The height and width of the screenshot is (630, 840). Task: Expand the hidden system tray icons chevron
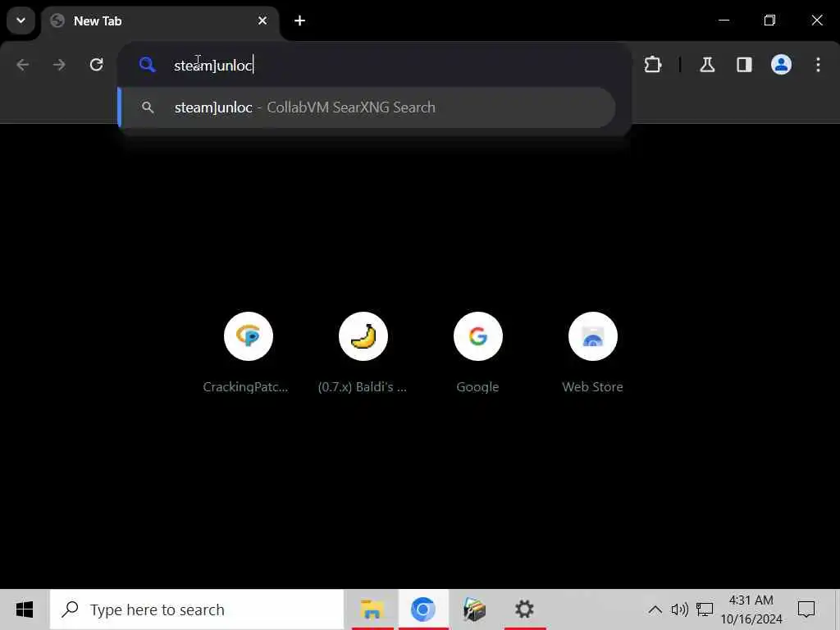click(655, 609)
